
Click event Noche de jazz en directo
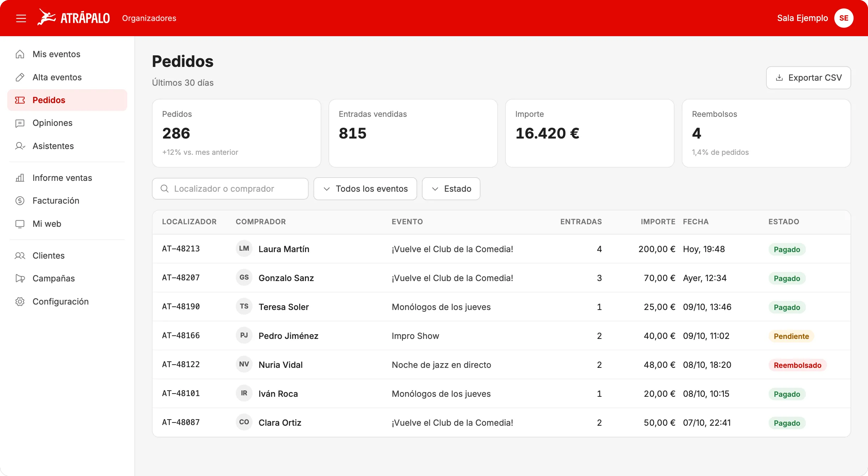coord(441,365)
